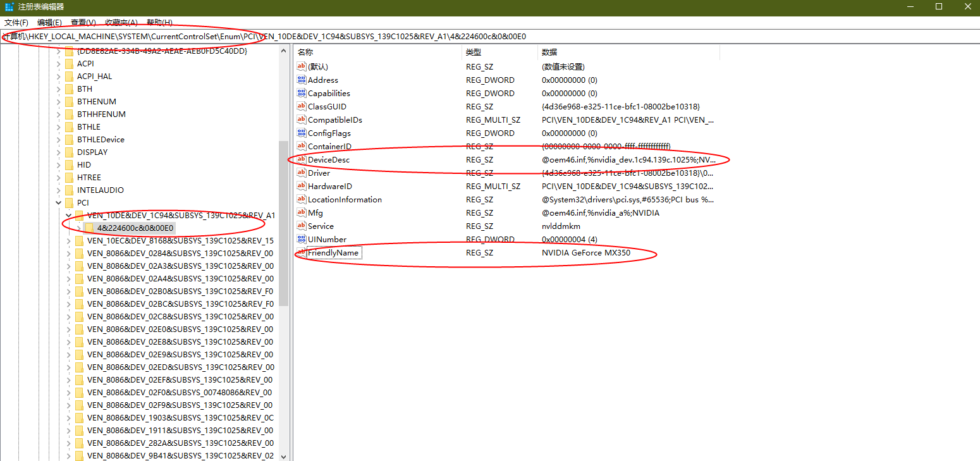Viewport: 980px width, 461px height.
Task: Select the BTHLEDevice key name
Action: (x=101, y=139)
